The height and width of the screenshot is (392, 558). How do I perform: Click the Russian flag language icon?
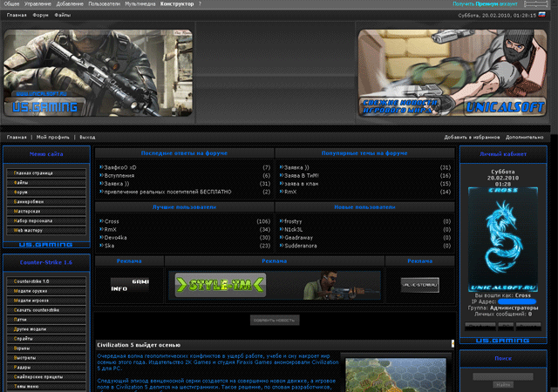click(542, 15)
